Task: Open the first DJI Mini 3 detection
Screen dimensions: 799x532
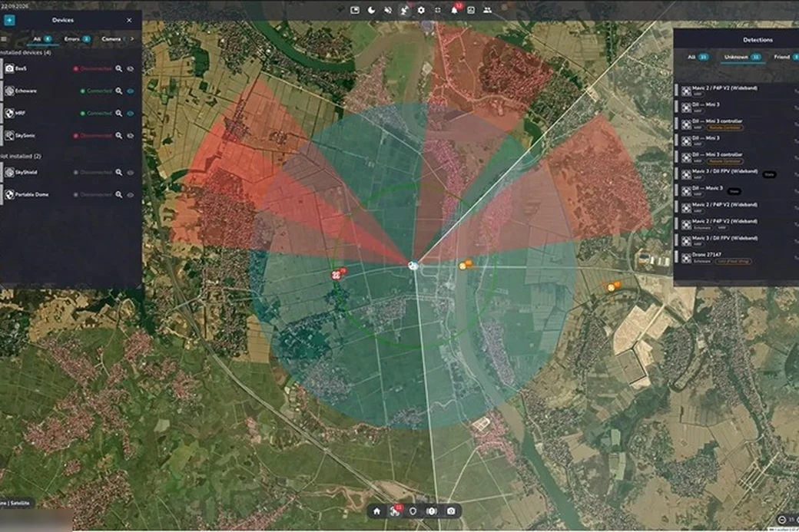Action: (x=737, y=107)
